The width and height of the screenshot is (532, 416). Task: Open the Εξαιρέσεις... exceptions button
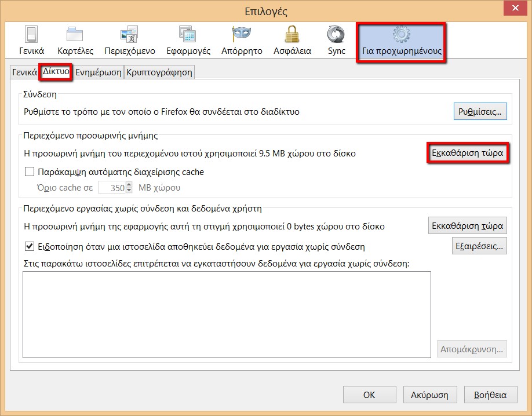coord(479,246)
